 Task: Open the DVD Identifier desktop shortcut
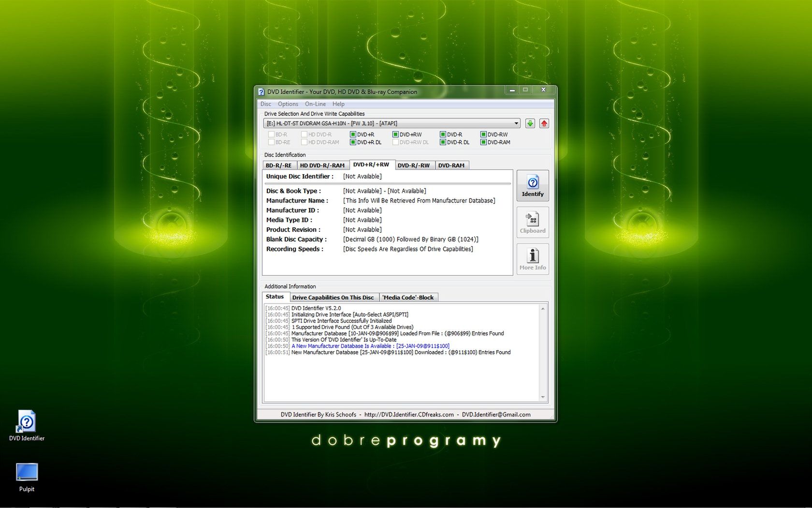[x=27, y=426]
